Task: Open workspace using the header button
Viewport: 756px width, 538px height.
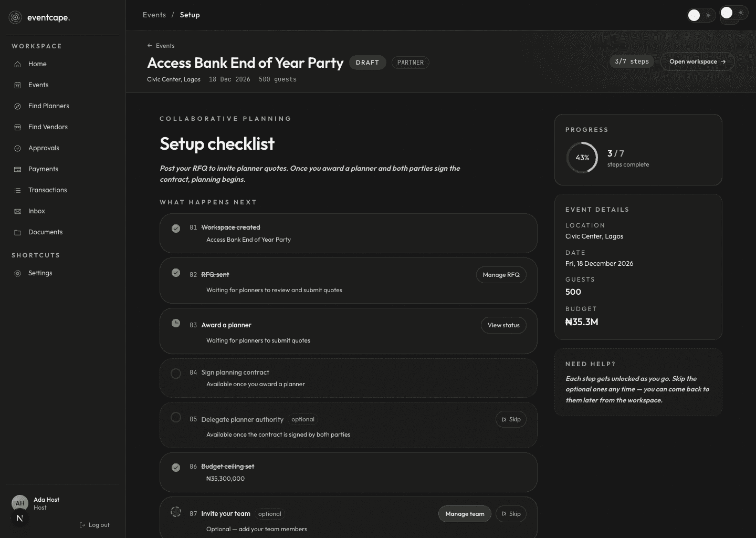Action: tap(697, 61)
